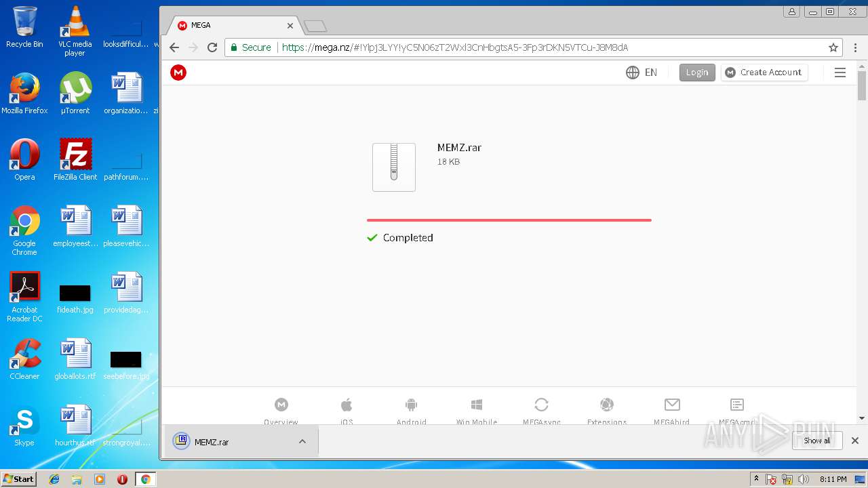Open FileZilla Client desktop icon
Image resolution: width=868 pixels, height=488 pixels.
(75, 160)
